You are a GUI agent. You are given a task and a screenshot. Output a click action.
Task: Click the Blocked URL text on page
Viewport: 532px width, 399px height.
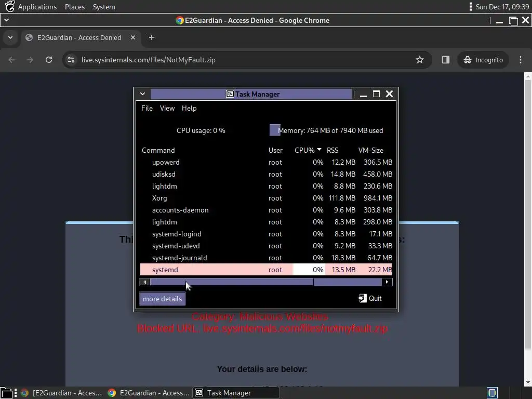262,328
